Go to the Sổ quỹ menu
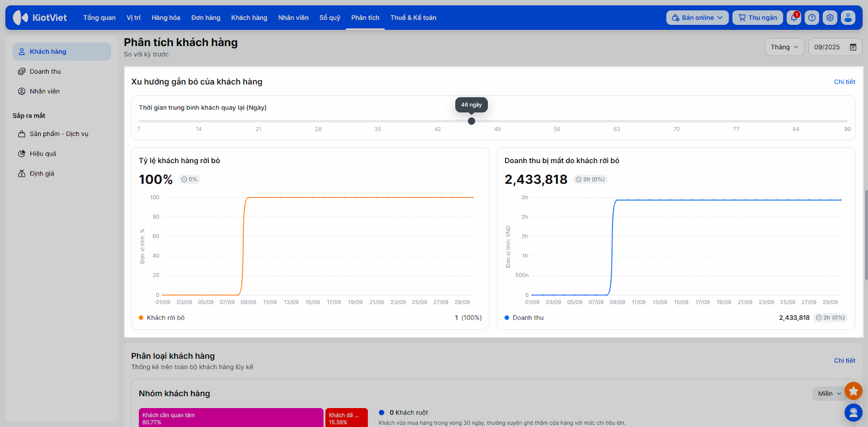The image size is (868, 427). [x=330, y=18]
